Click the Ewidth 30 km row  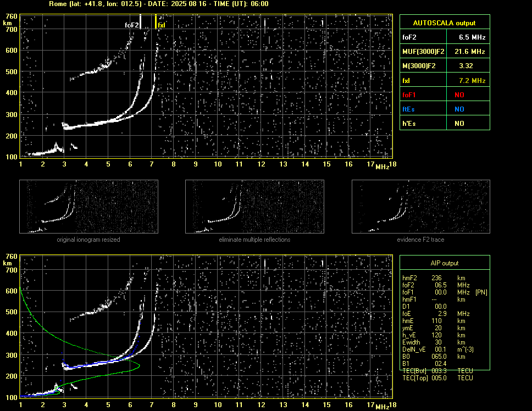click(x=434, y=342)
